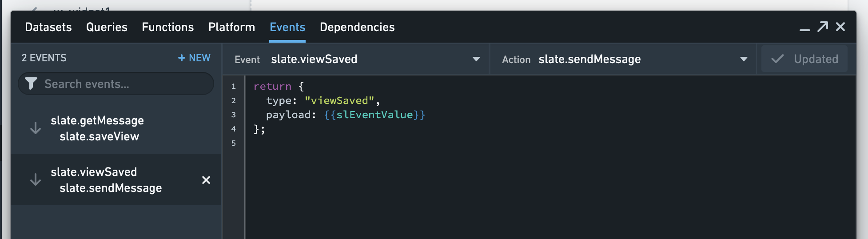Open the Event slate.viewSaved dropdown

pos(356,59)
